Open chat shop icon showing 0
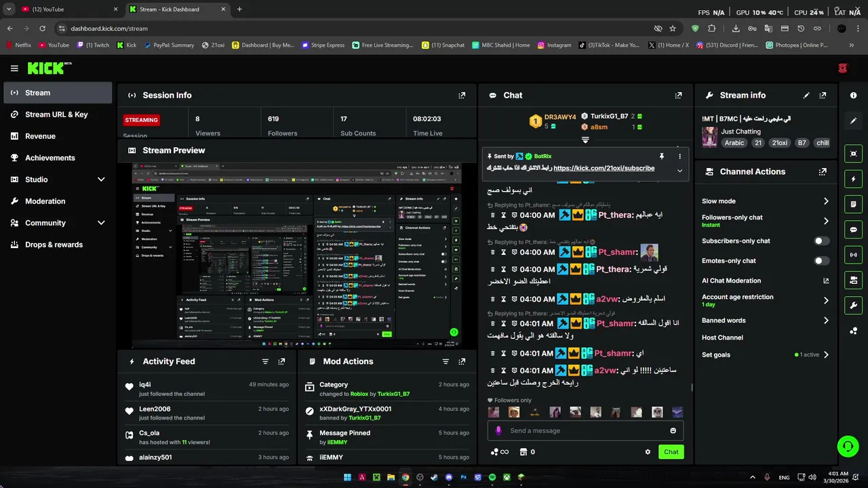 (x=528, y=452)
